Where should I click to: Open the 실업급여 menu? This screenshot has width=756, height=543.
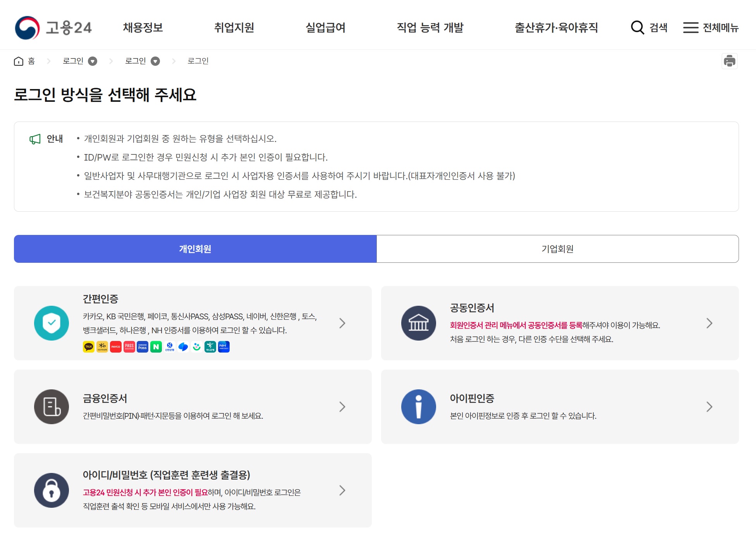click(x=325, y=27)
